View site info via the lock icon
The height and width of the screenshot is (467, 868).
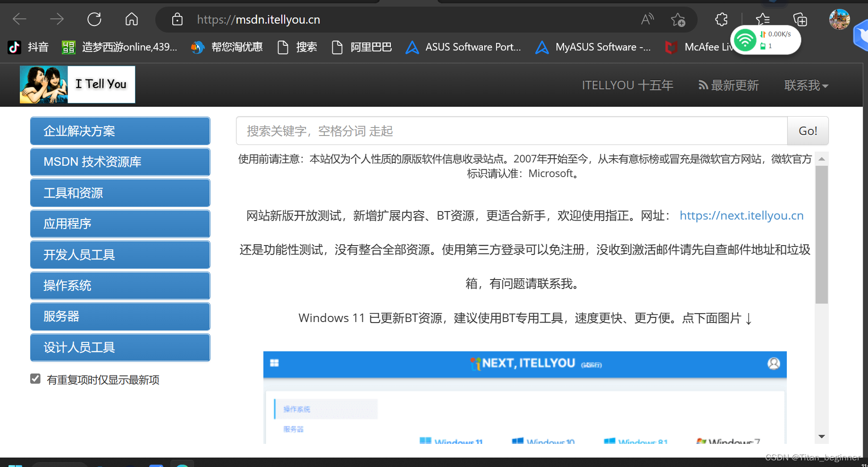coord(177,19)
